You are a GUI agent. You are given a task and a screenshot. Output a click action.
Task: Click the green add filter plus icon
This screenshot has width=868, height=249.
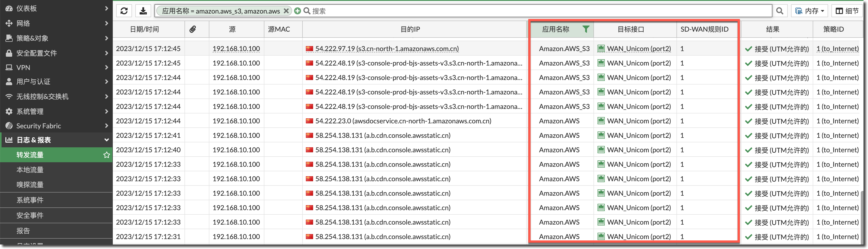click(297, 11)
